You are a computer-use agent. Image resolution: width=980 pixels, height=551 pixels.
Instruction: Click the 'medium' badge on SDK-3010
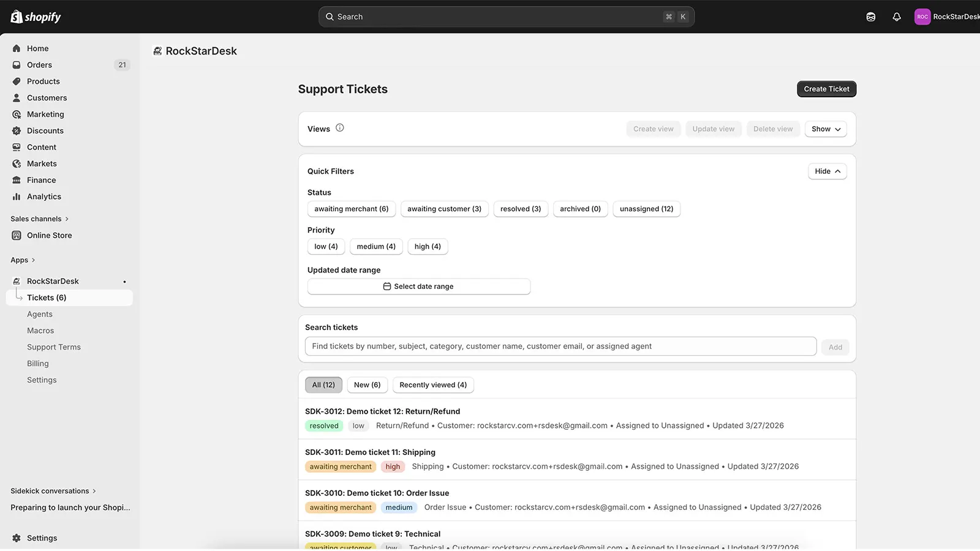399,508
